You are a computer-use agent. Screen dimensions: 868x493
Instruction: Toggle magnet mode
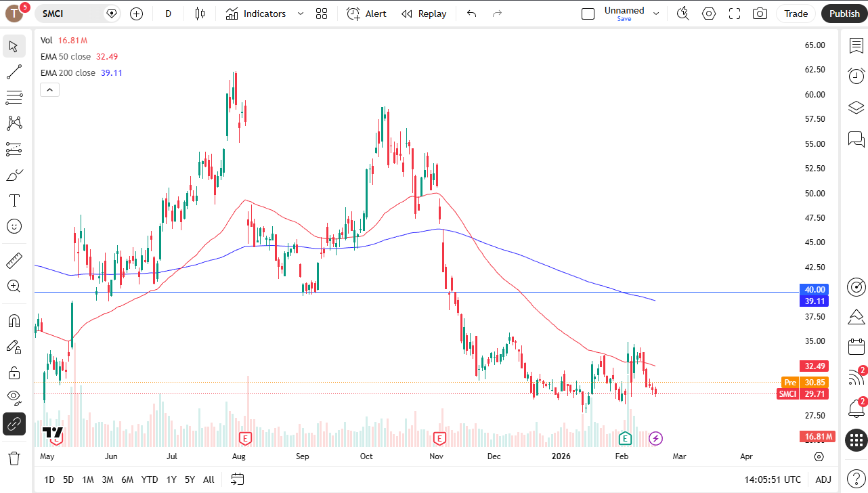14,320
